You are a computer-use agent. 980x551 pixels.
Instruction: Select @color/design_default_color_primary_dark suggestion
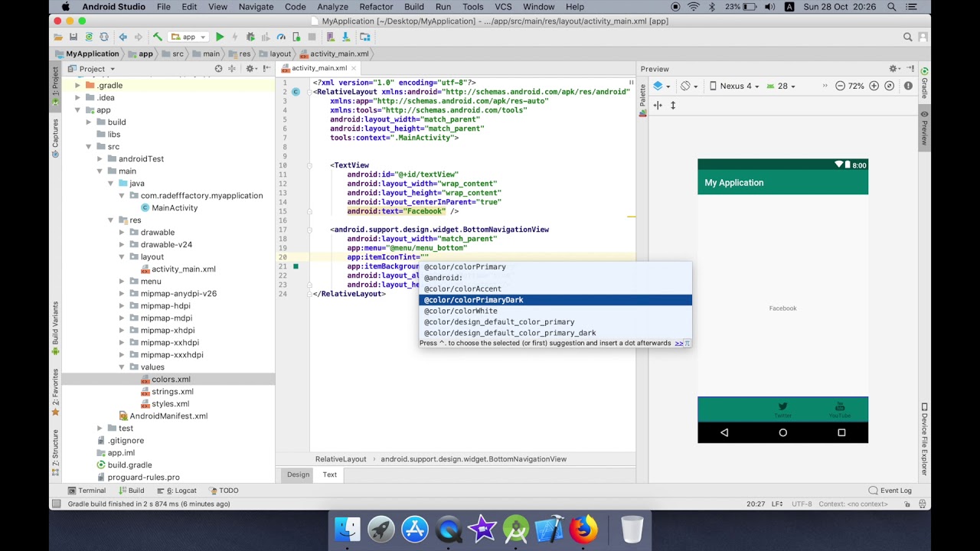pyautogui.click(x=555, y=333)
